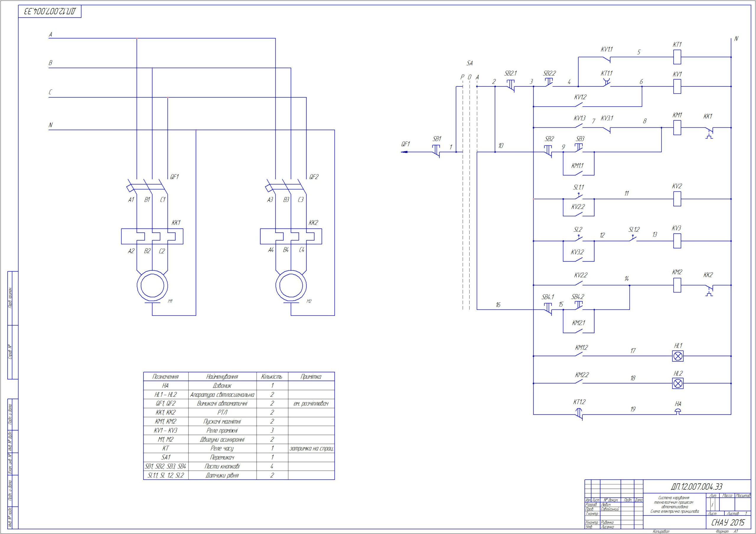Click the KV3 relay coil symbol

677,241
